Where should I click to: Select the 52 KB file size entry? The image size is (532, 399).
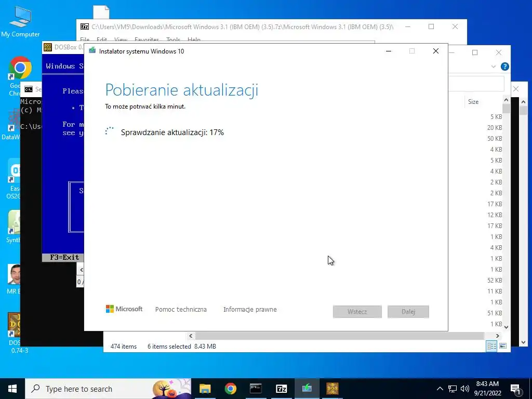(x=495, y=280)
